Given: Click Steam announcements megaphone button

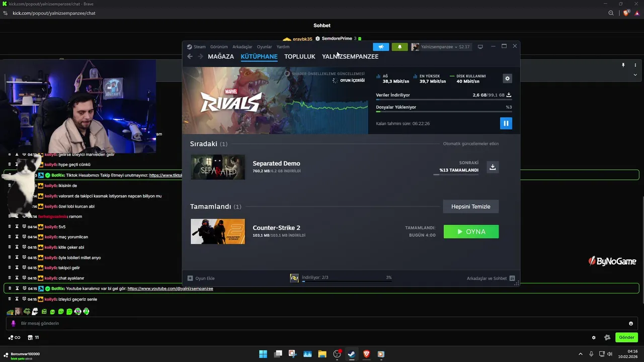Looking at the screenshot, I should [x=381, y=47].
